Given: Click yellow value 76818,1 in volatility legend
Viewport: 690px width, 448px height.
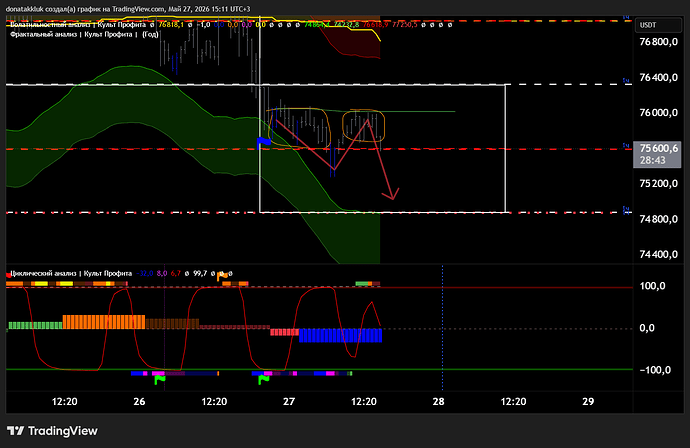Looking at the screenshot, I should pyautogui.click(x=171, y=25).
